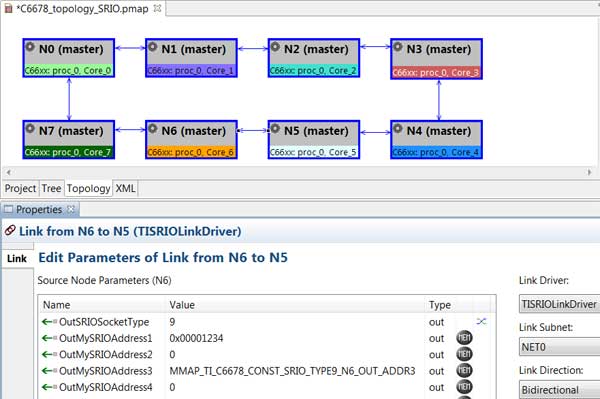Screen dimensions: 600x399
Task: Click topology horizontal scrollbar right arrow
Action: pos(589,172)
